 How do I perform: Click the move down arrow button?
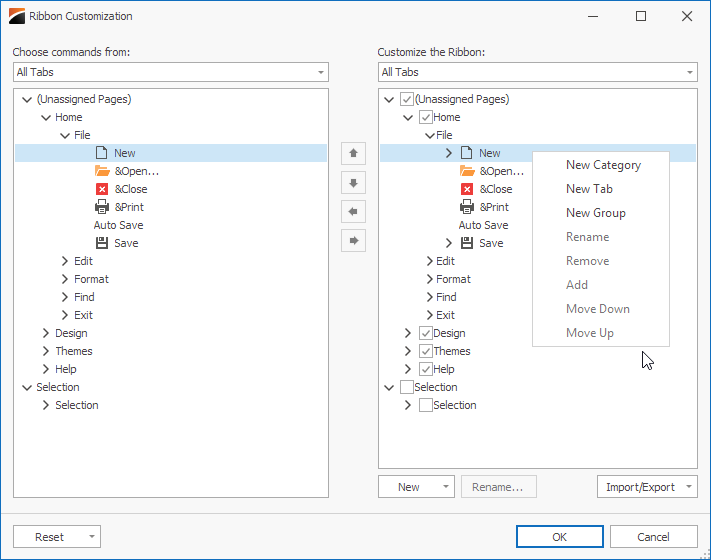(x=353, y=183)
